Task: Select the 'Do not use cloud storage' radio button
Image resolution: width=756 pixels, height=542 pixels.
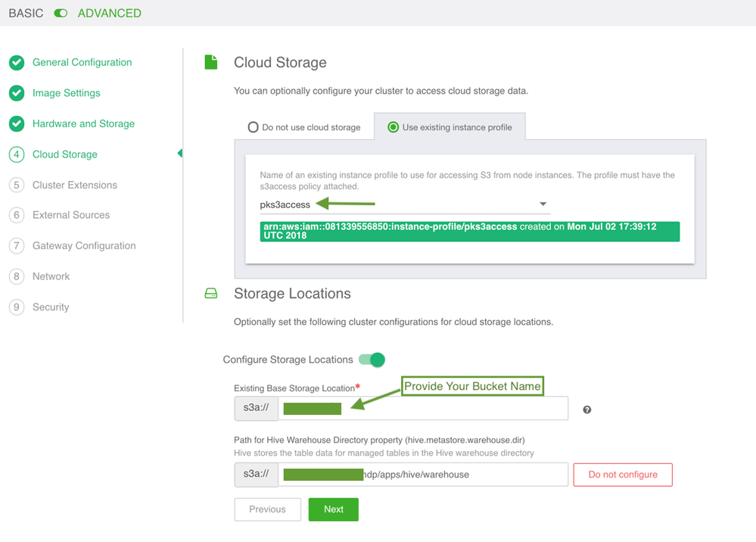Action: pyautogui.click(x=254, y=127)
